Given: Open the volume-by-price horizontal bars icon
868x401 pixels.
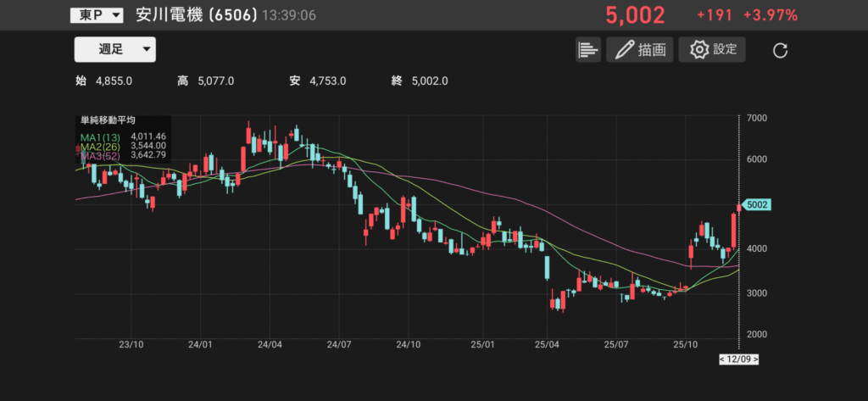Looking at the screenshot, I should [x=587, y=50].
